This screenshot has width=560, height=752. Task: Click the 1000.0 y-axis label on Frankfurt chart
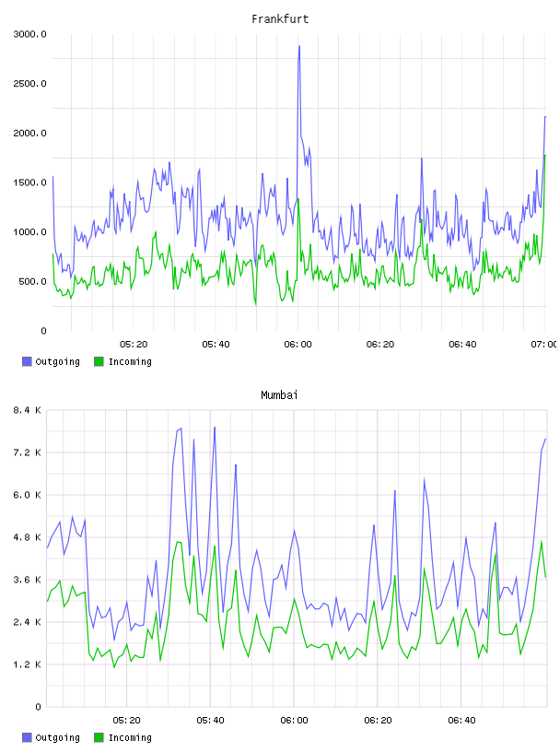29,231
